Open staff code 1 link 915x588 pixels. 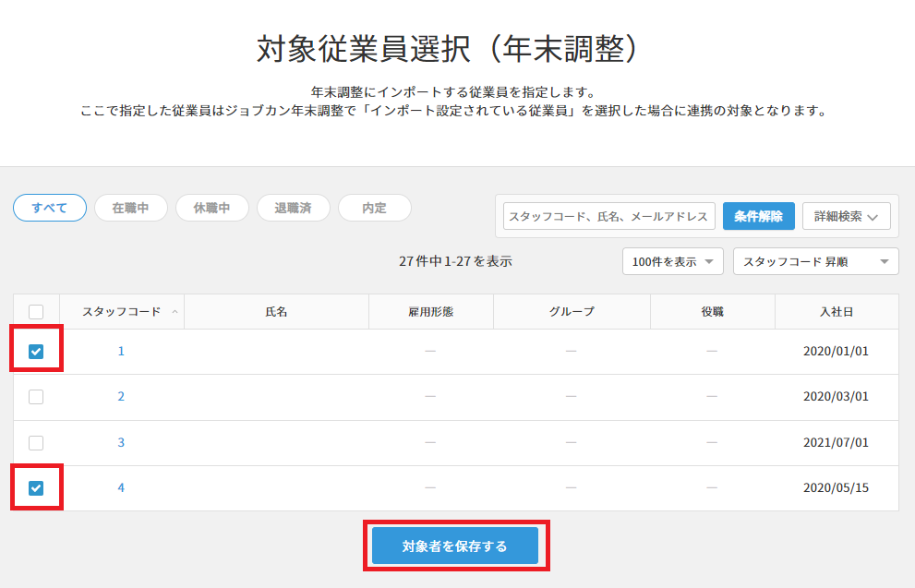[121, 351]
